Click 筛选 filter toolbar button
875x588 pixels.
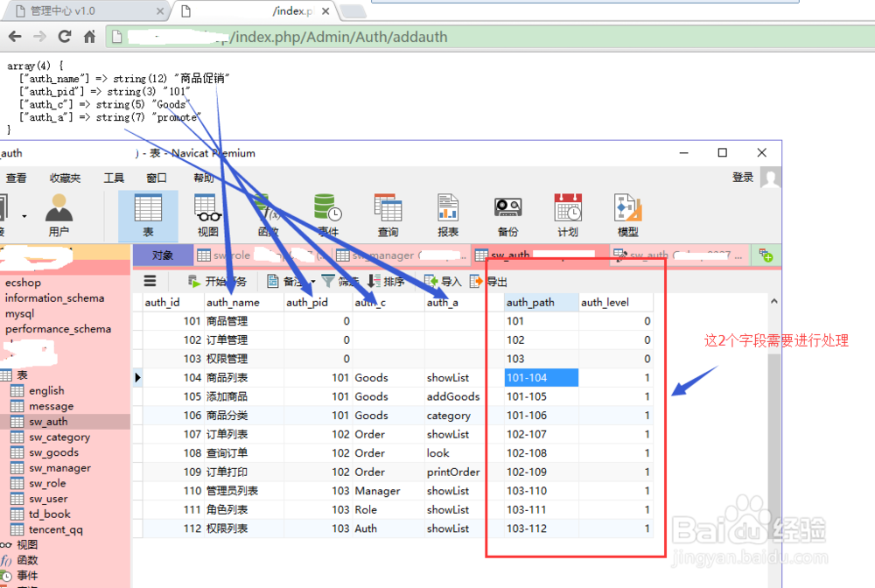coord(340,281)
